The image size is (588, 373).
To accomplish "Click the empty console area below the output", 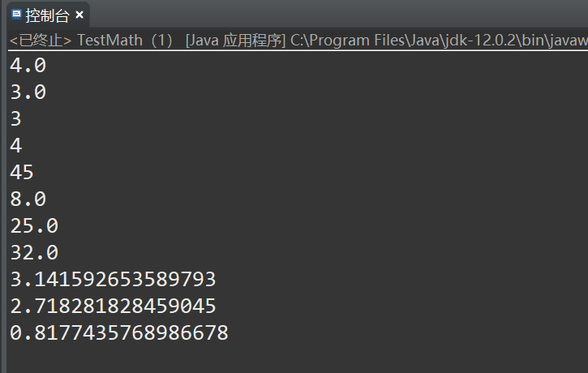I will [x=324, y=357].
